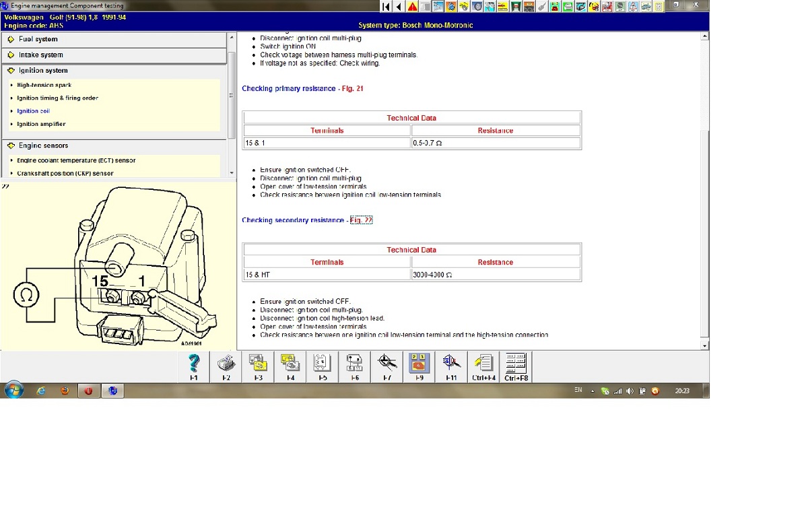808x532 pixels.
Task: Click the Ctrl+F4 notes icon
Action: point(483,364)
